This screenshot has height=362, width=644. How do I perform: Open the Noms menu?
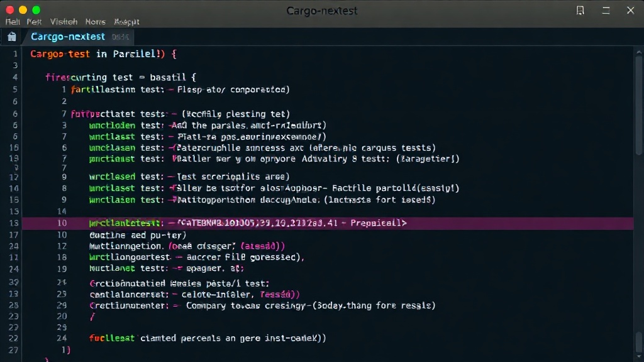point(96,22)
